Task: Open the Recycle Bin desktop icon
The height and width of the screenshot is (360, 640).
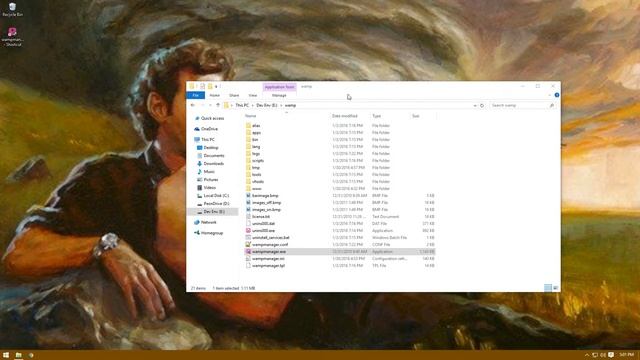Action: pos(12,10)
